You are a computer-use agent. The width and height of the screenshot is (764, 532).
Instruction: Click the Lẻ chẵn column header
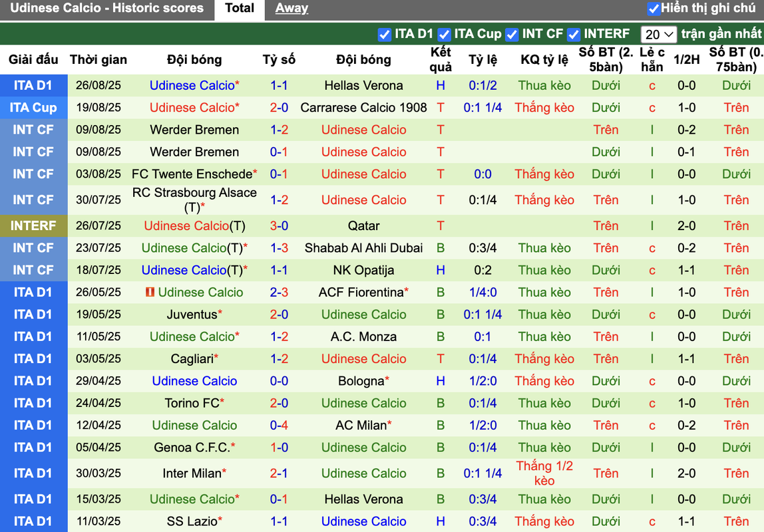tap(652, 59)
